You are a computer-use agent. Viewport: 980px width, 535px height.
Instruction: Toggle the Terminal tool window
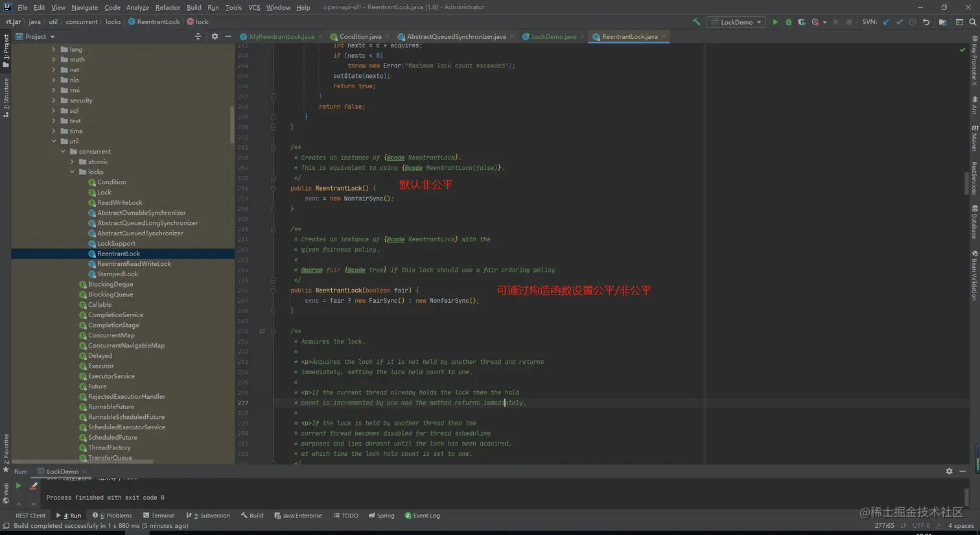[159, 516]
